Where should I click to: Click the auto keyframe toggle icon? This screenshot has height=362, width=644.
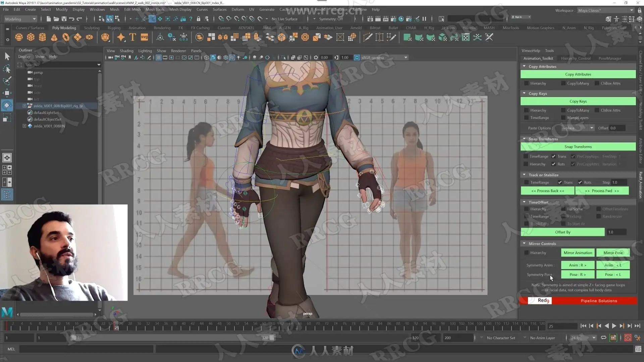point(628,338)
